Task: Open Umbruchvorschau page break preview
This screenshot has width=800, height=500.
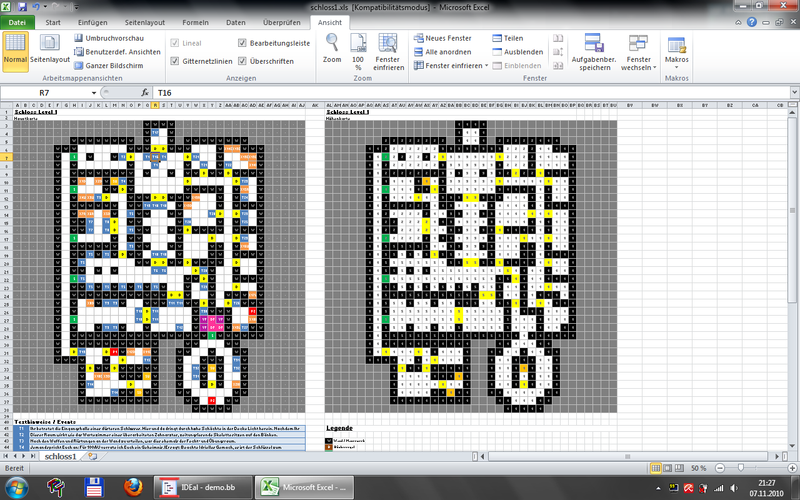Action: [x=109, y=38]
